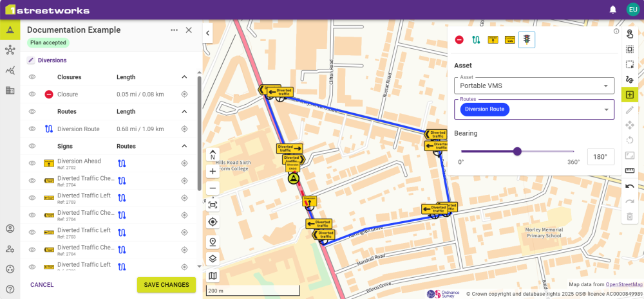Open the organisation building sidebar icon
Image resolution: width=644 pixels, height=299 pixels.
point(10,90)
